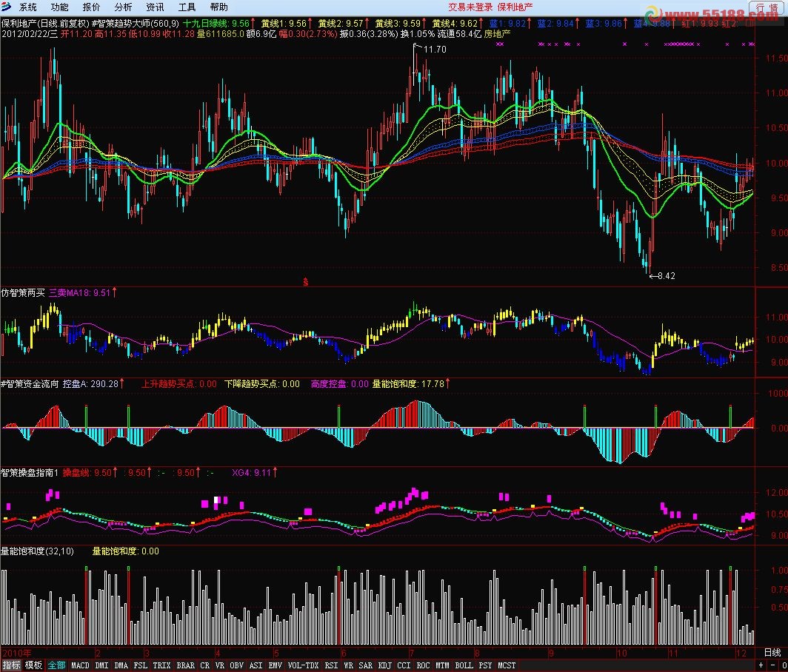788x672 pixels.
Task: Select the RSI indicator
Action: pos(331,665)
